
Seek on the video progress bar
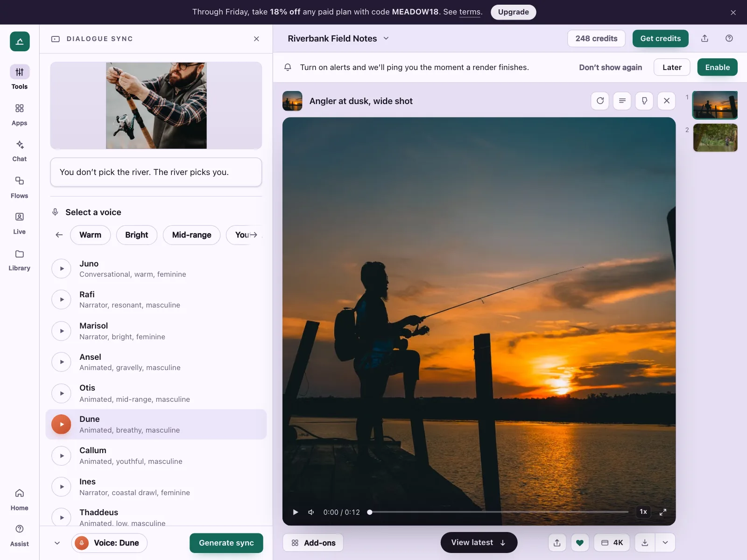click(x=498, y=512)
